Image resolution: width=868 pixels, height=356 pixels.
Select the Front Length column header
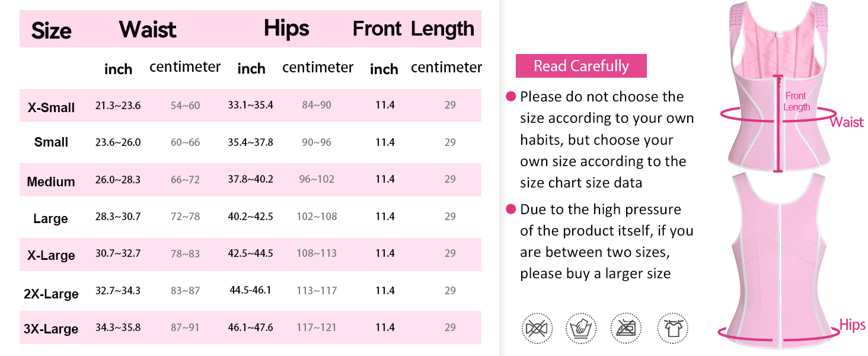point(413,28)
